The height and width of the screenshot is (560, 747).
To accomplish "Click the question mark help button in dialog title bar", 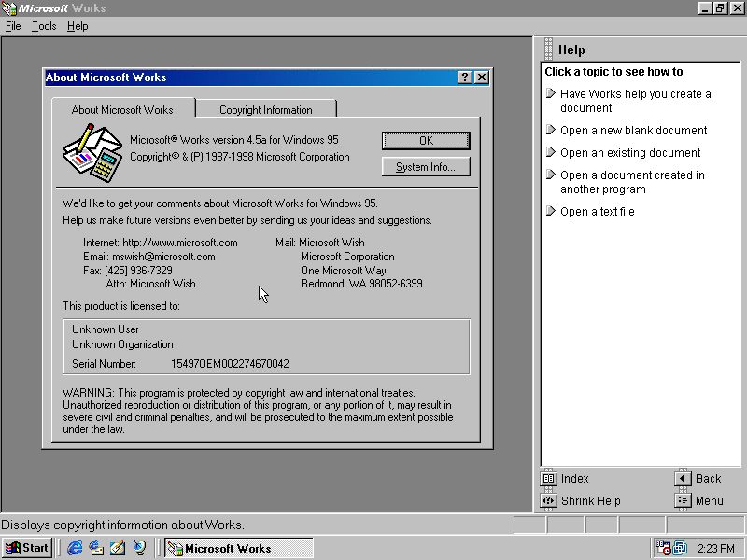I will 465,77.
